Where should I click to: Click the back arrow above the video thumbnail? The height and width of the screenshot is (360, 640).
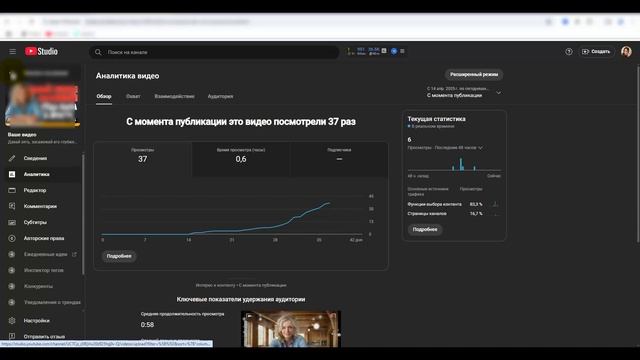click(13, 75)
